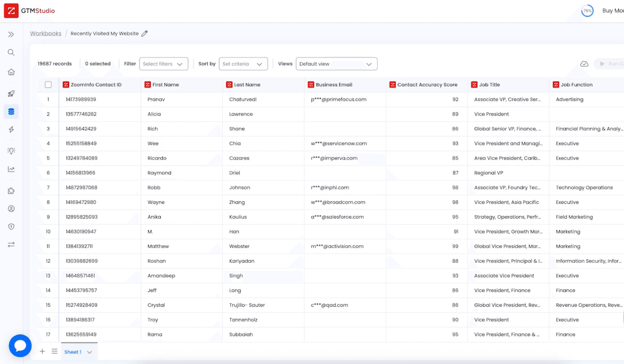Toggle the select-all checkbox in table header

48,85
